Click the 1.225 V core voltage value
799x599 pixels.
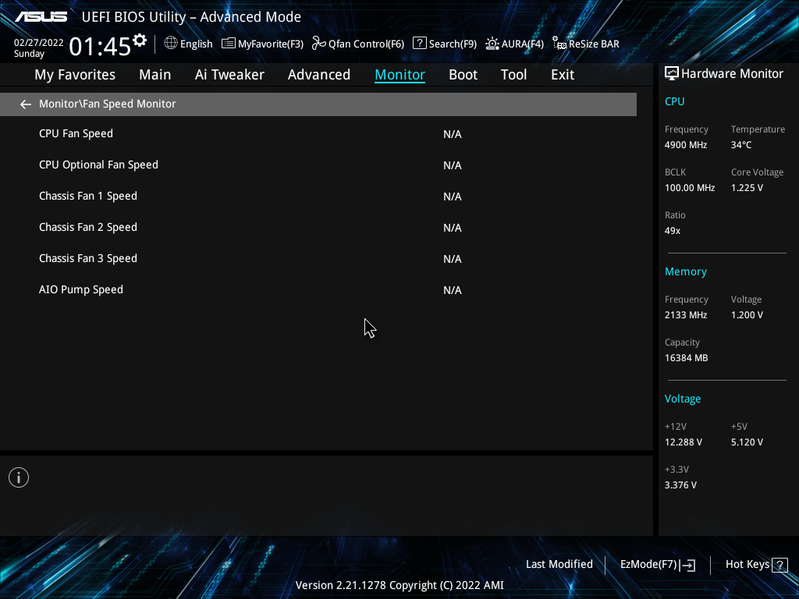tap(747, 188)
